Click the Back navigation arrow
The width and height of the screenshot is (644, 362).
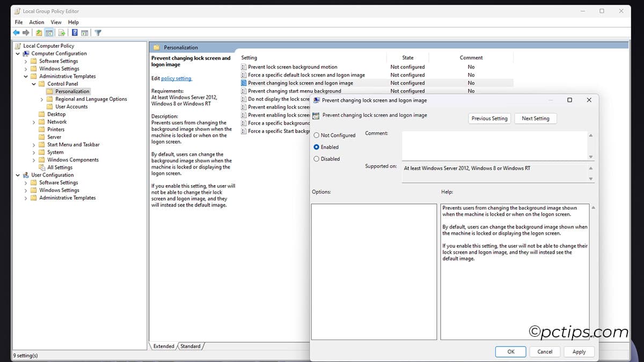tap(16, 32)
